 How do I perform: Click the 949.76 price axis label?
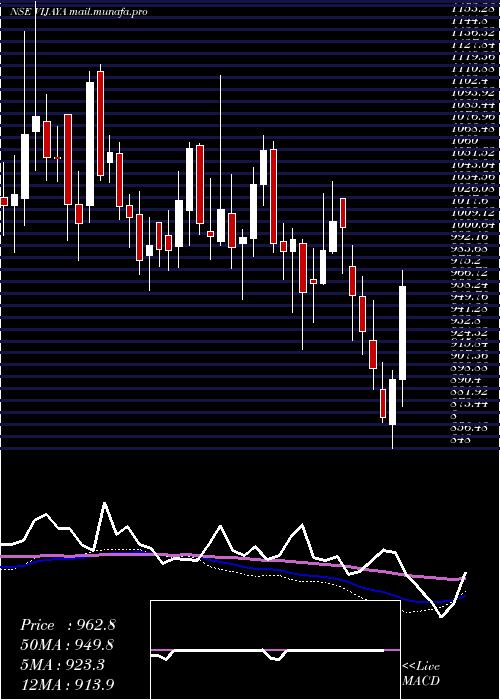click(x=469, y=296)
